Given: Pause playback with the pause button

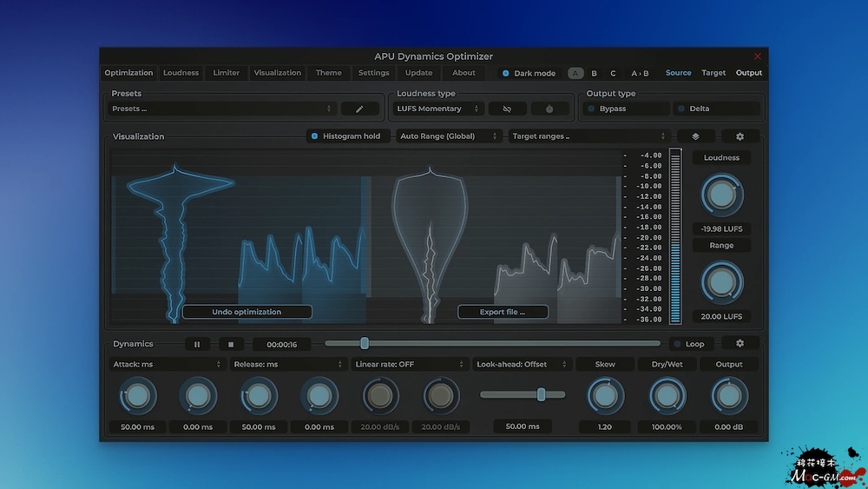Looking at the screenshot, I should 197,345.
